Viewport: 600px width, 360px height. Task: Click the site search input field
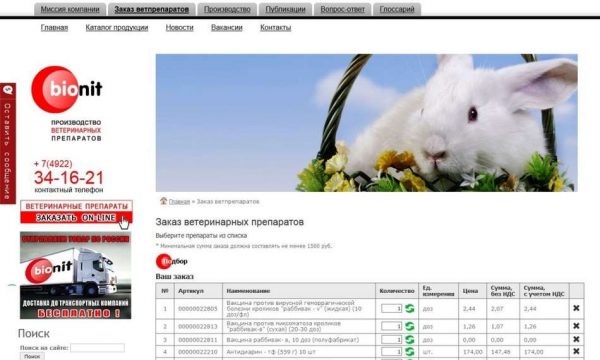97,348
